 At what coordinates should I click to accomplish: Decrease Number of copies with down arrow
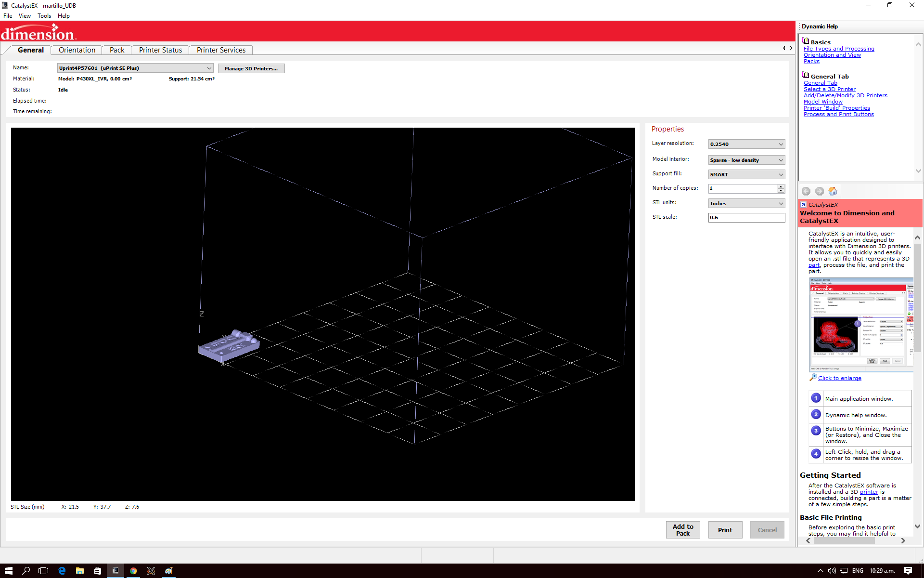(781, 191)
